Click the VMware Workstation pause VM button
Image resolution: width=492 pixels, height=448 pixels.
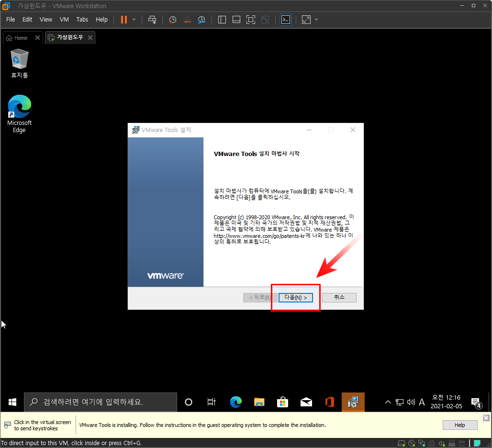pos(124,20)
